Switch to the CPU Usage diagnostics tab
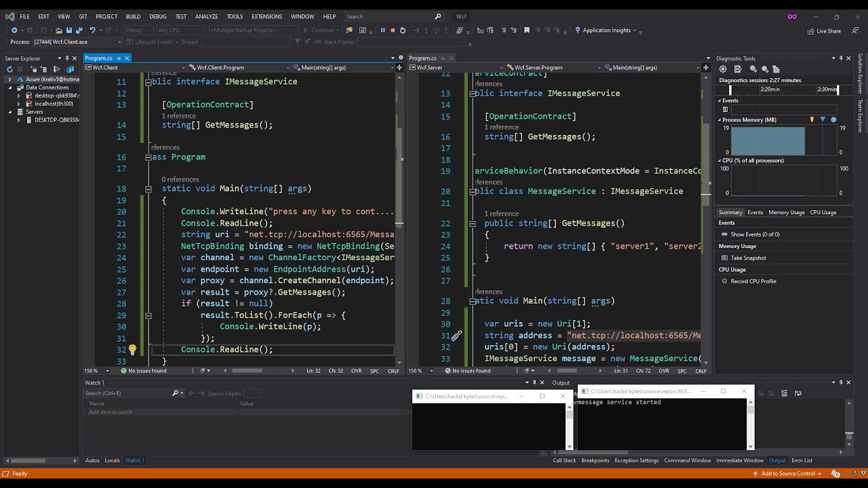 tap(823, 212)
